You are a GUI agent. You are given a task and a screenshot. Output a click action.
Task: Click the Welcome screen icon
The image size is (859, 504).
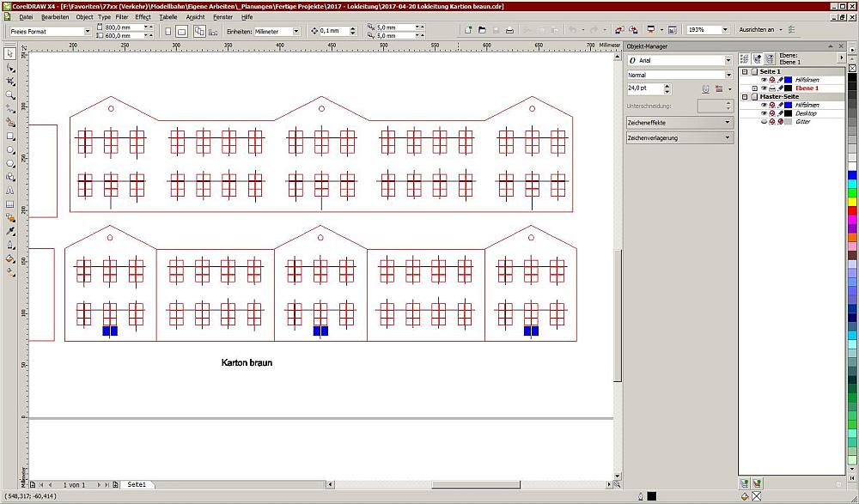tap(673, 31)
